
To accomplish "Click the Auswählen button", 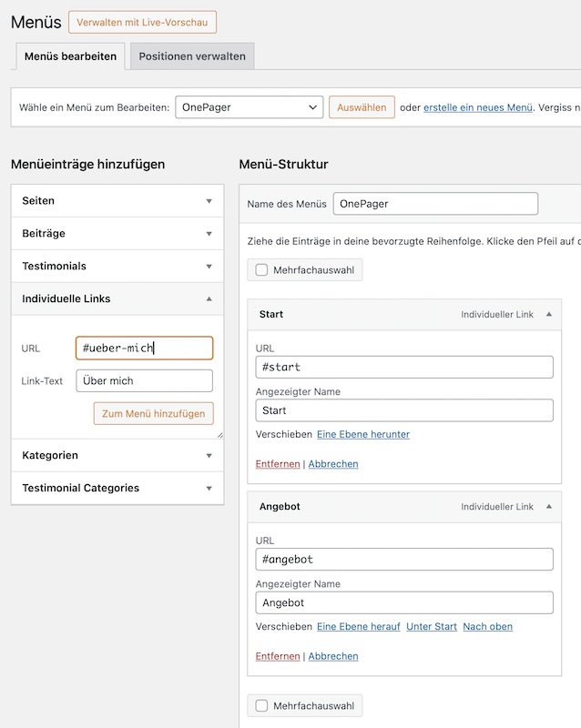I will click(x=362, y=107).
